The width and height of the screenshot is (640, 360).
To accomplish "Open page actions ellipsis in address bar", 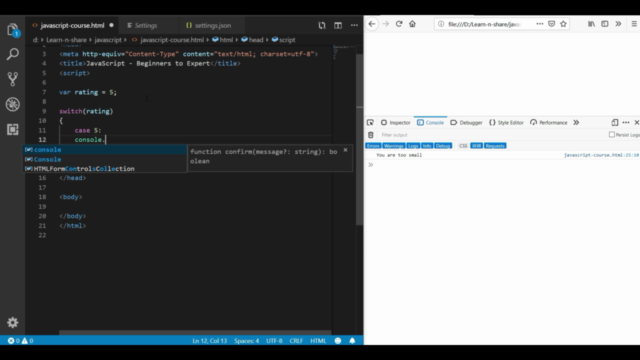I will coord(540,24).
